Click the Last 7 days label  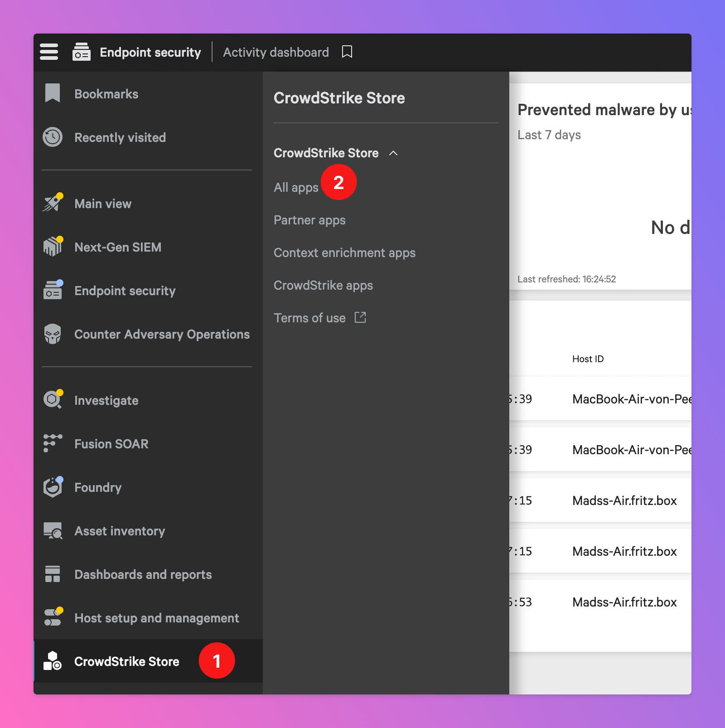[x=549, y=135]
